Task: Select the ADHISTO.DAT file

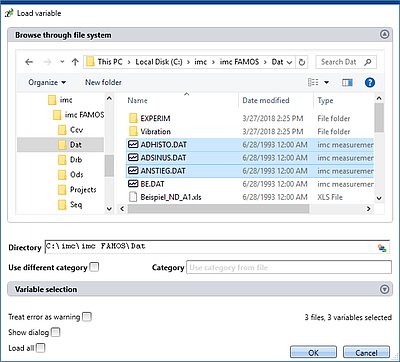Action: 250,145
